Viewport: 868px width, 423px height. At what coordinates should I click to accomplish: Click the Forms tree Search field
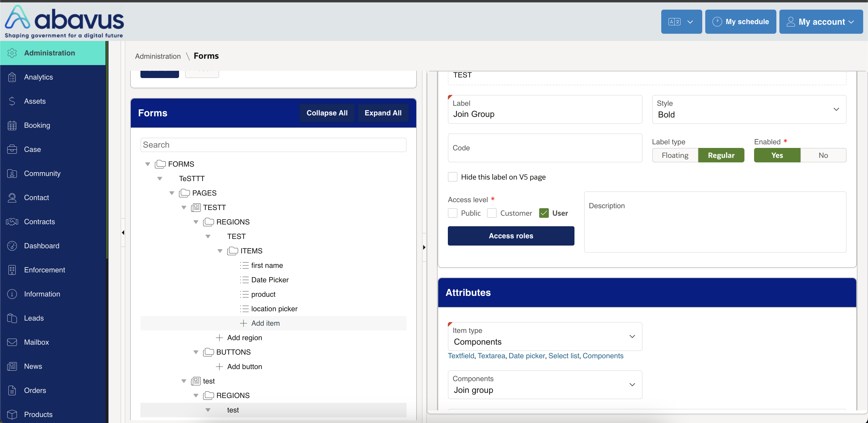tap(273, 145)
